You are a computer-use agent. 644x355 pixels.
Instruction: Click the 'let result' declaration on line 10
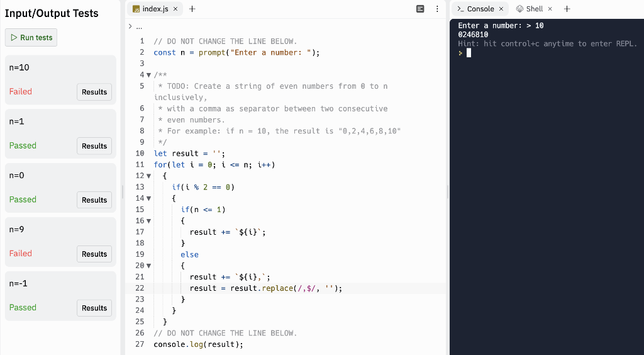[189, 154]
